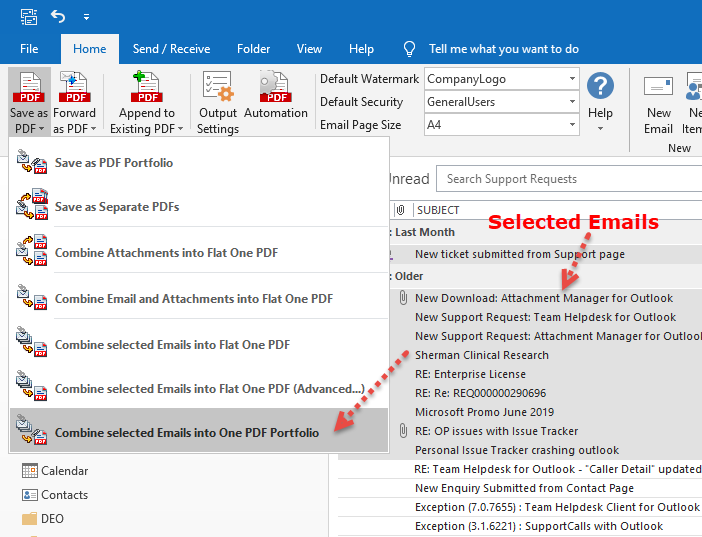Select email "New Support Request: Team Helpdesk for Outlook"
702x537 pixels.
pos(545,317)
